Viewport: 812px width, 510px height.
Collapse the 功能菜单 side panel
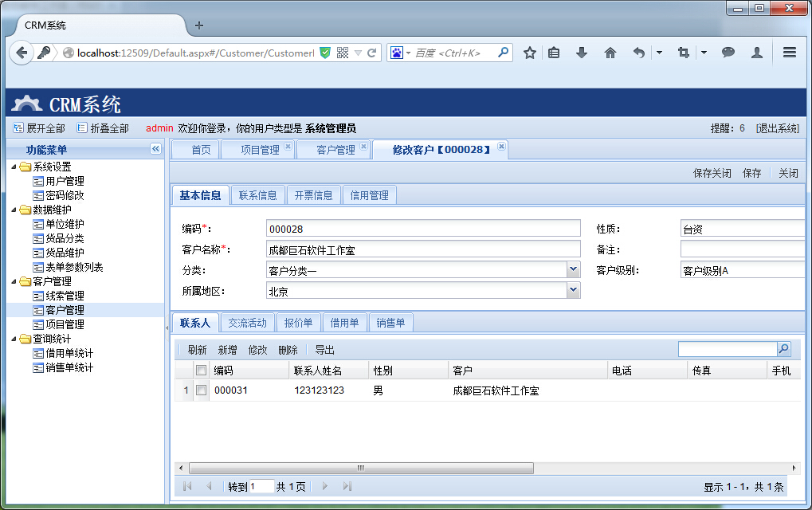tap(155, 149)
